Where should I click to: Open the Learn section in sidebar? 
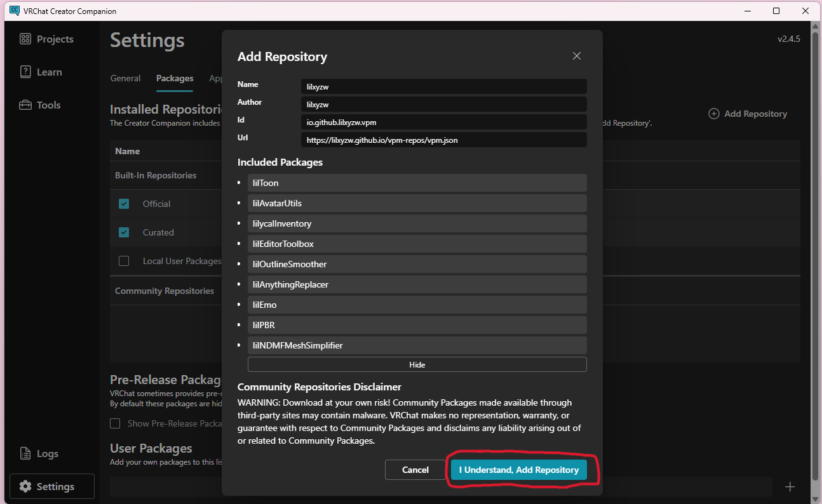(x=41, y=72)
